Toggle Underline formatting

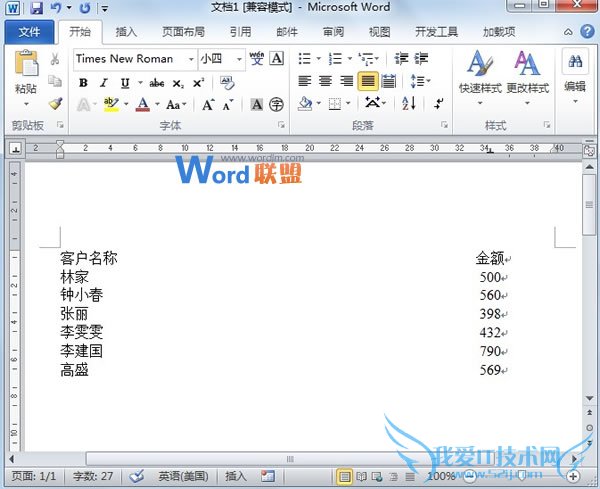click(125, 83)
